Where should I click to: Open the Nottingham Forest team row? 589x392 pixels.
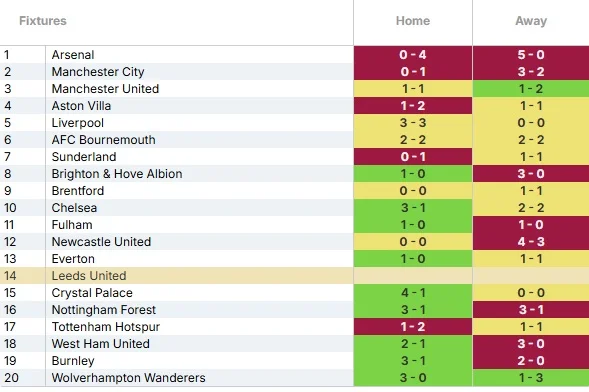point(294,309)
